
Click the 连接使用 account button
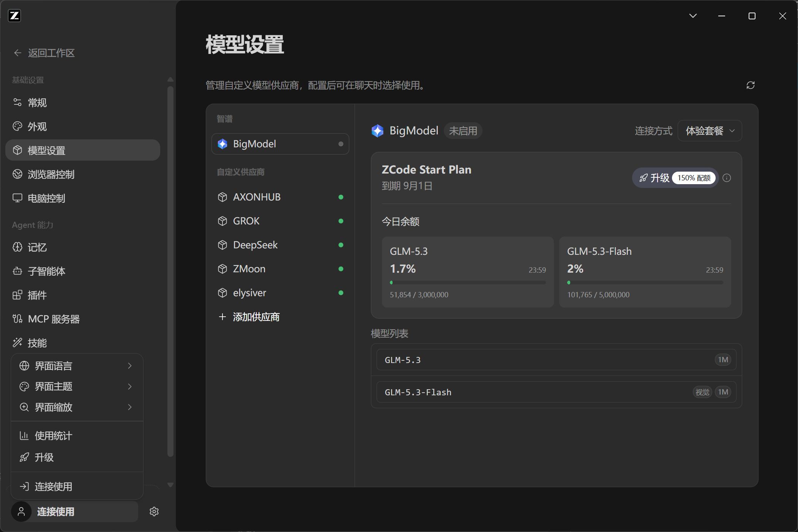click(74, 511)
